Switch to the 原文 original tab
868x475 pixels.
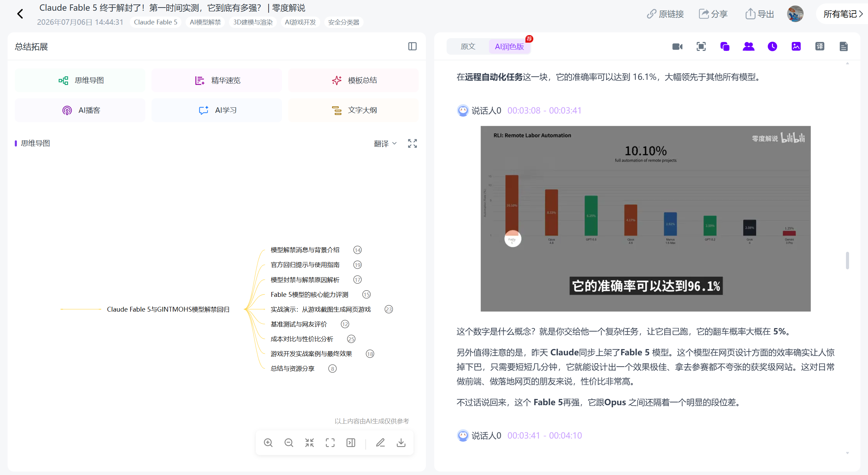pos(468,46)
